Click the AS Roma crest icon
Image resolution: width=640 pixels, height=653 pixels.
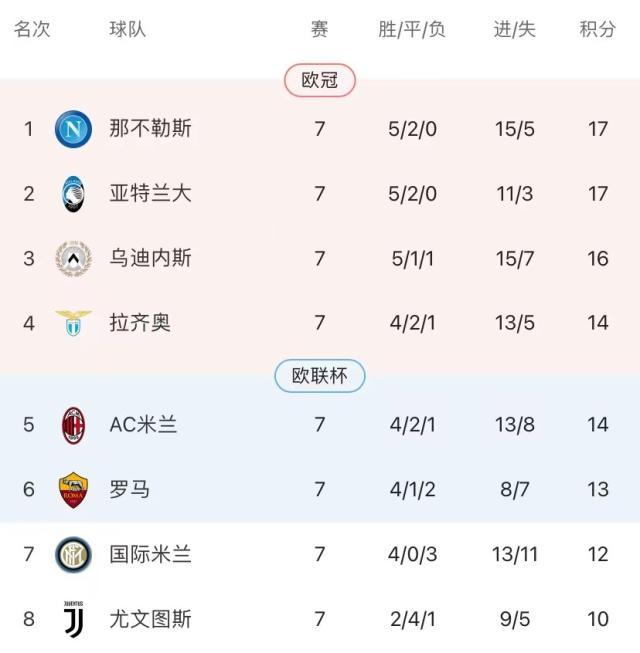click(73, 489)
